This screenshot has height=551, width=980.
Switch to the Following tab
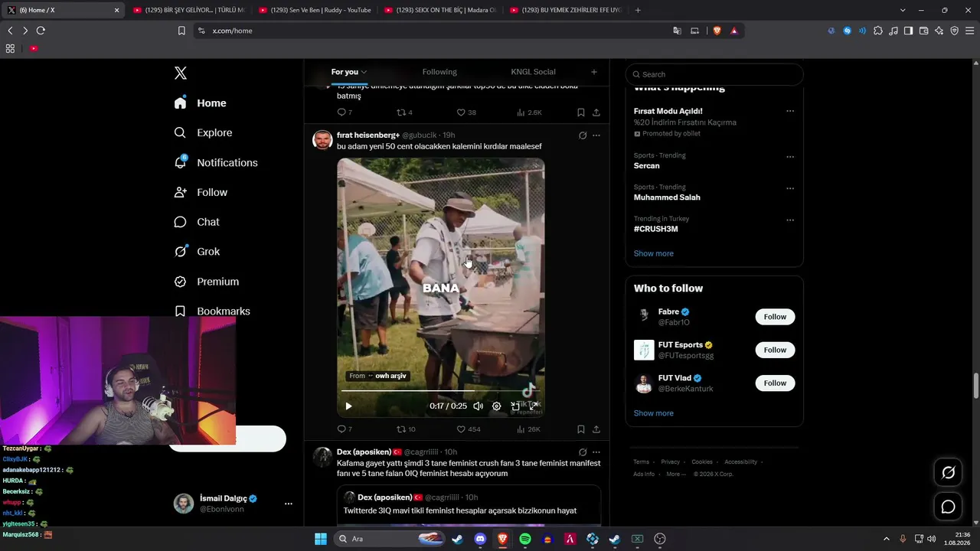(439, 72)
